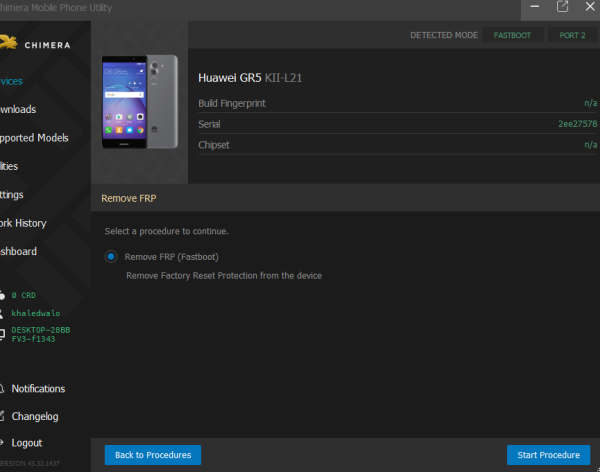Viewport: 600px width, 472px height.
Task: Click Logout in the sidebar
Action: click(x=27, y=443)
